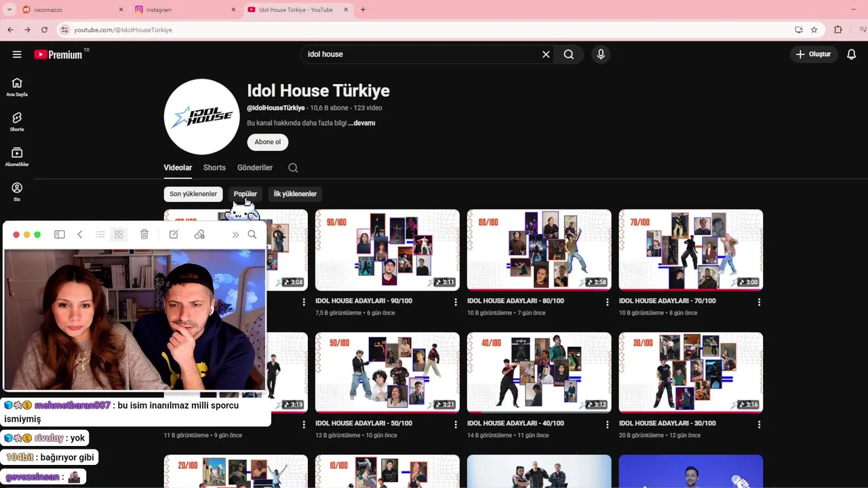868x488 pixels.
Task: Toggle sidebar icon in overlay window
Action: [x=60, y=235]
